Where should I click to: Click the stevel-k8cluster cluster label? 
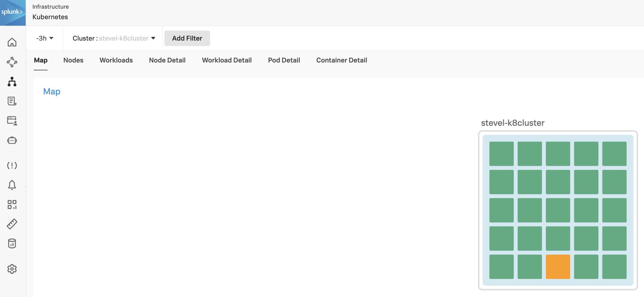point(513,123)
